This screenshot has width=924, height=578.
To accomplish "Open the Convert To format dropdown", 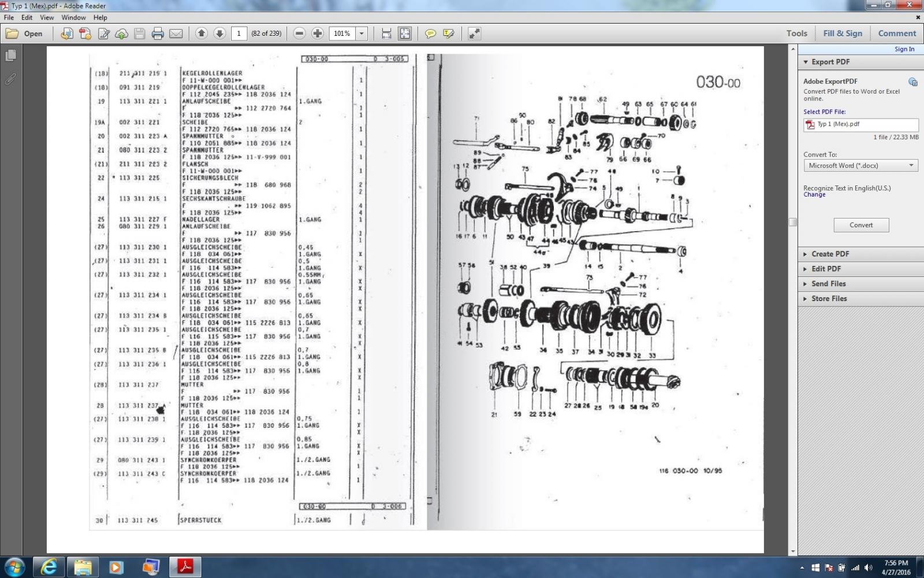I will (x=860, y=165).
